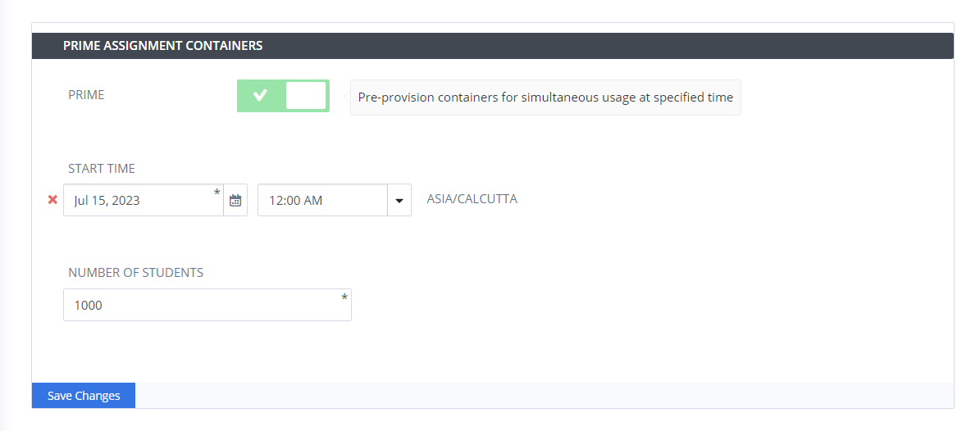Click the asterisk in the students field
The height and width of the screenshot is (431, 980).
click(344, 298)
